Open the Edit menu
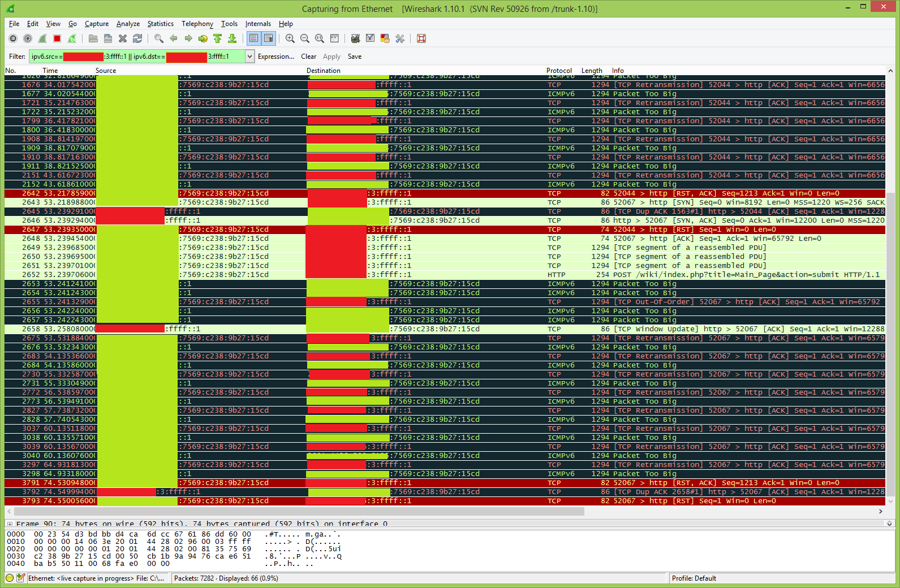Screen dimensions: 900x588 33,24
